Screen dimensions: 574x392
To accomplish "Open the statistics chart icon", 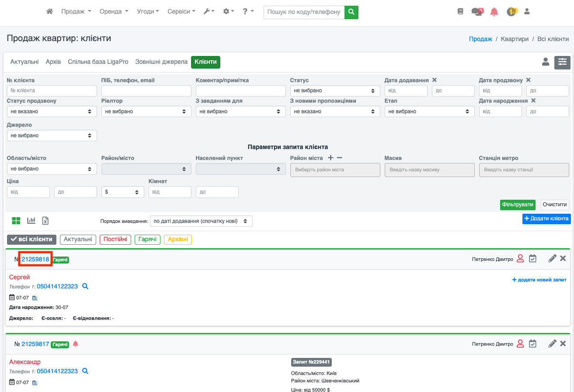I will coord(31,221).
